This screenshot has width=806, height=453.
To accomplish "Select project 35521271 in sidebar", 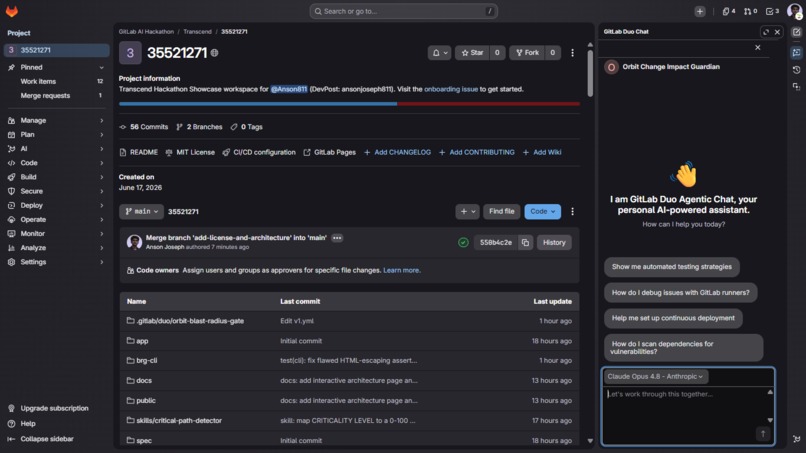I will [x=56, y=50].
